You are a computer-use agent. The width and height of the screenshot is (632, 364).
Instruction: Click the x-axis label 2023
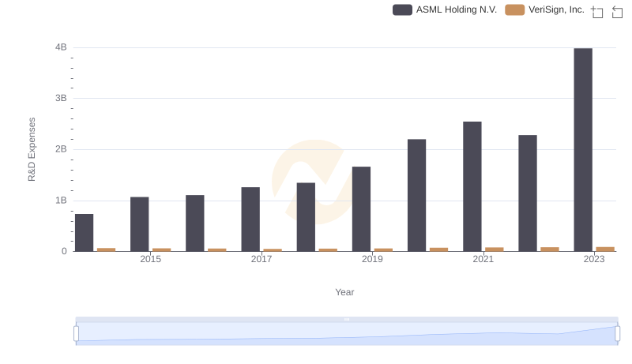coord(594,259)
